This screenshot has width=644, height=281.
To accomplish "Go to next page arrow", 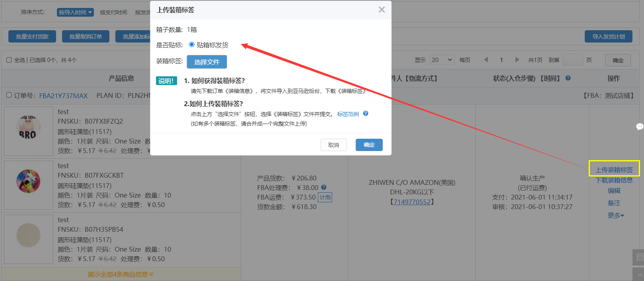I will pyautogui.click(x=517, y=60).
